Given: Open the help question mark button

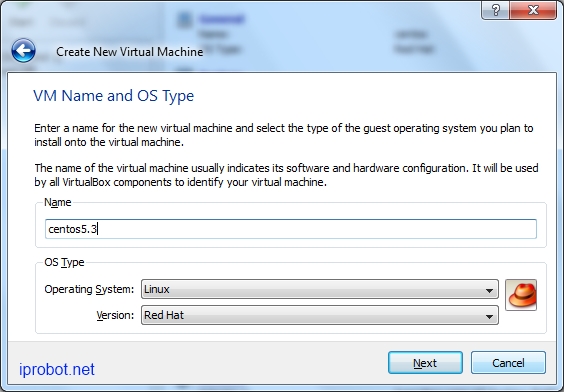Looking at the screenshot, I should coord(495,10).
